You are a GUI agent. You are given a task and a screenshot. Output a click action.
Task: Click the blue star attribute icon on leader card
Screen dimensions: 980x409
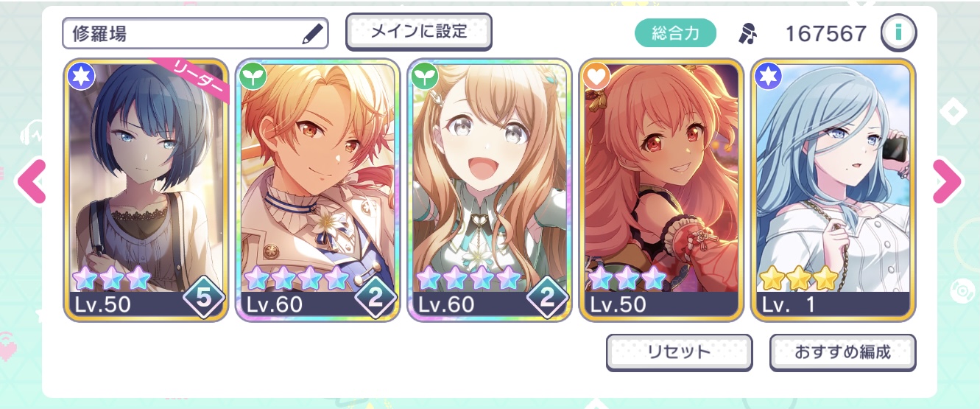point(80,76)
